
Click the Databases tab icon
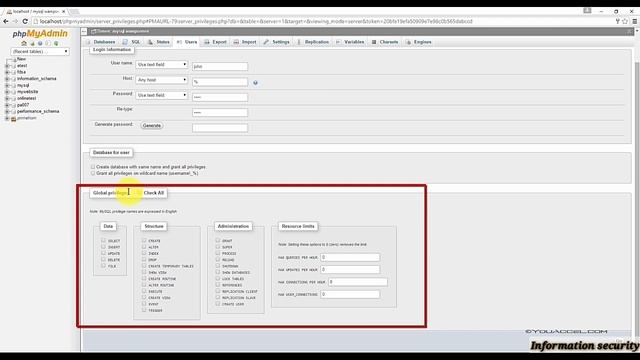pyautogui.click(x=88, y=42)
